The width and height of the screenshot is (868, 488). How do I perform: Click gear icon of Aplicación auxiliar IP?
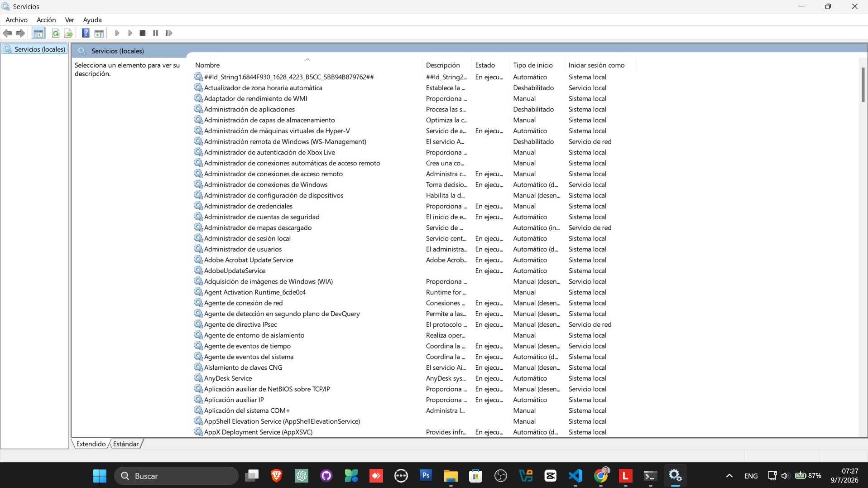click(198, 400)
